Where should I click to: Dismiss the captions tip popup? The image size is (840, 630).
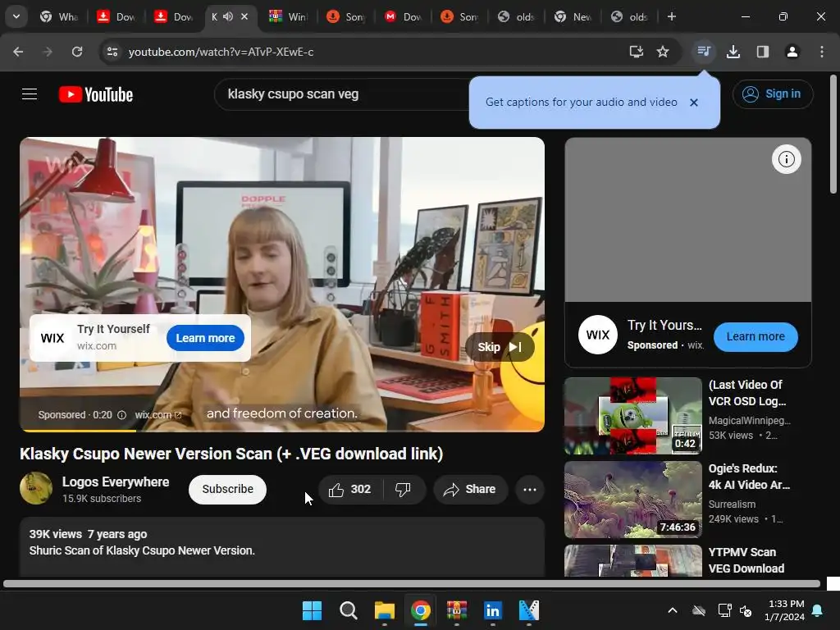click(694, 103)
